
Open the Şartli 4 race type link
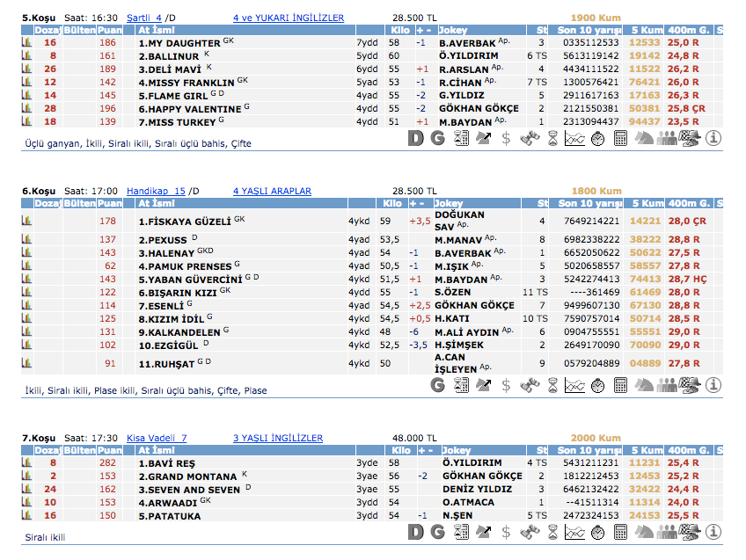pos(144,18)
